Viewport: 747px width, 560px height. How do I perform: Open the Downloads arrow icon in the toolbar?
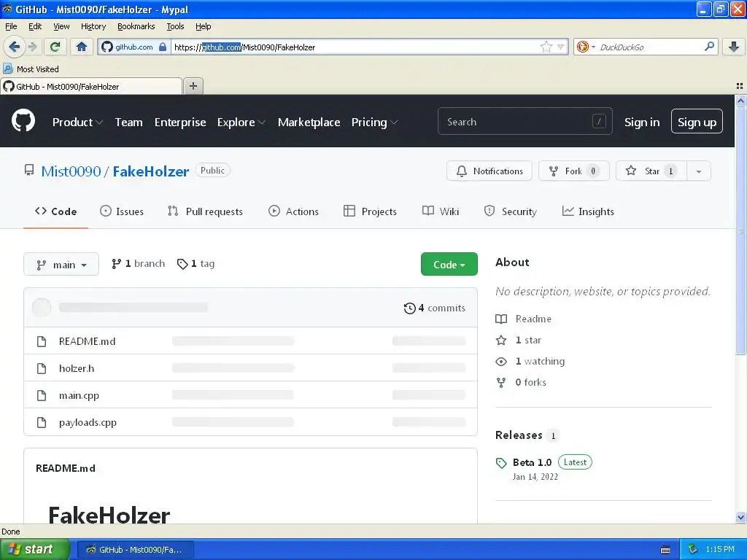(x=734, y=47)
